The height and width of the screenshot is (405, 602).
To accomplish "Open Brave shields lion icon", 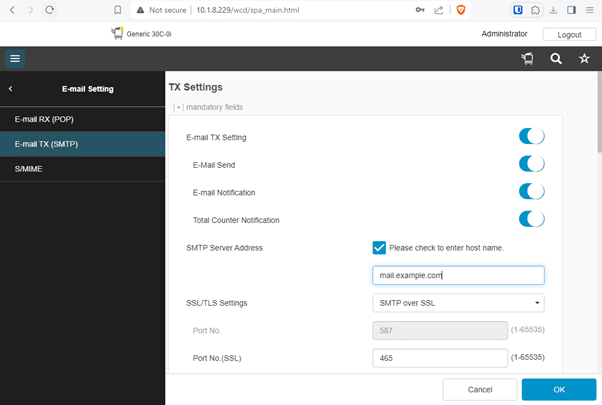I will coord(461,10).
